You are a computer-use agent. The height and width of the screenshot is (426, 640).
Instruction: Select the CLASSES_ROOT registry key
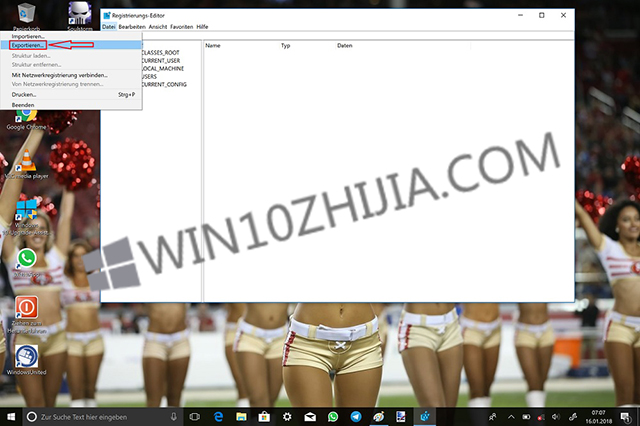point(161,53)
